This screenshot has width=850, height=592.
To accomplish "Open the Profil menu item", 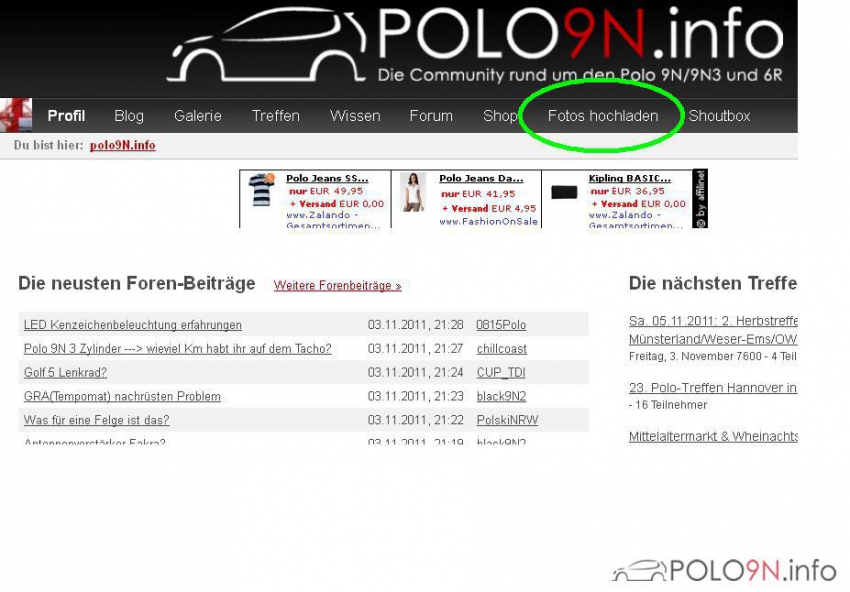I will tap(66, 116).
